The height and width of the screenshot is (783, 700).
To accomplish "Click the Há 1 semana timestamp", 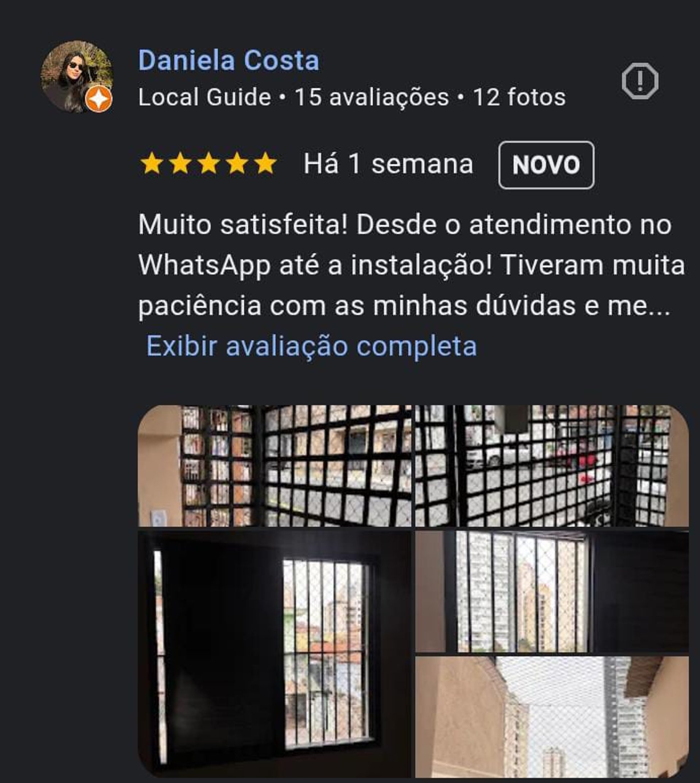I will [388, 164].
